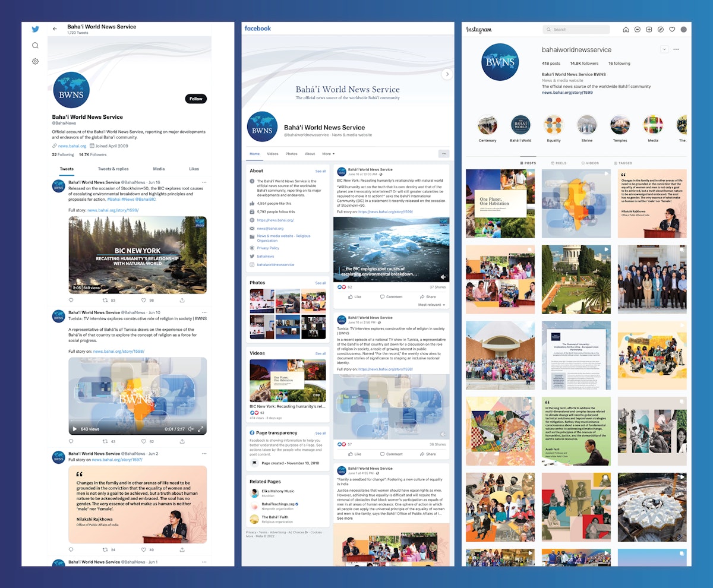Viewport: 713px width, 588px height.
Task: Open Twitter search via magnifier icon
Action: click(35, 45)
